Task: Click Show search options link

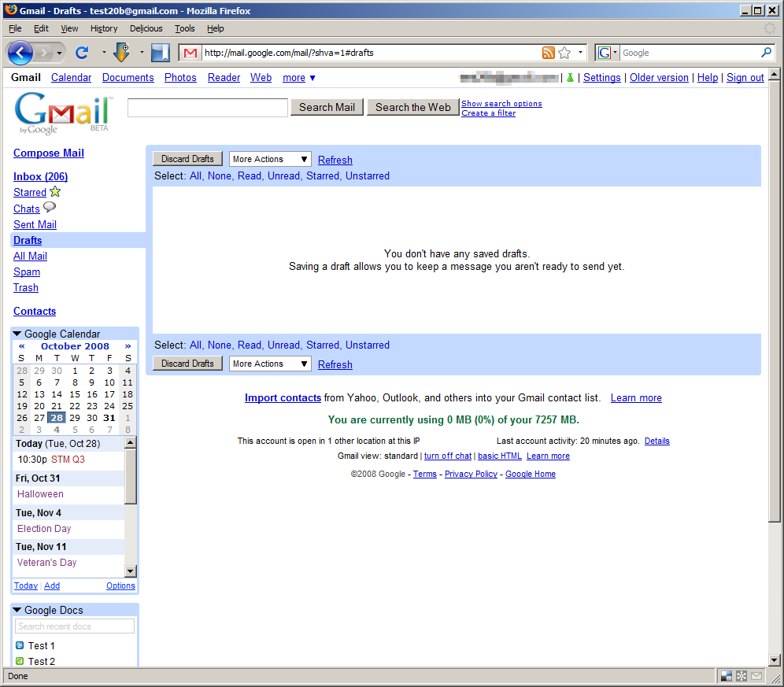Action: [501, 104]
